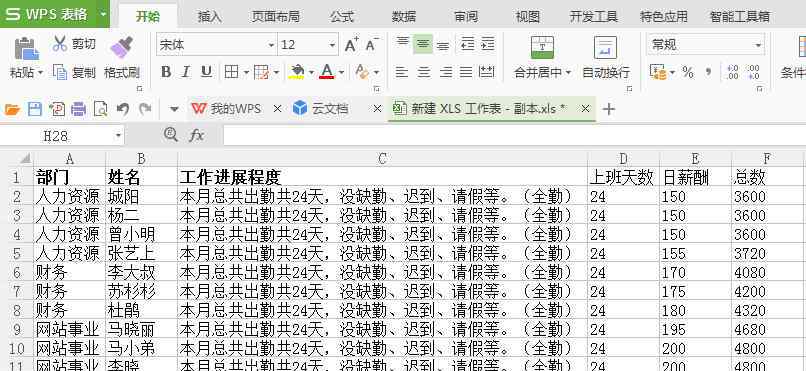Close the 我的WPS document tab

277,109
